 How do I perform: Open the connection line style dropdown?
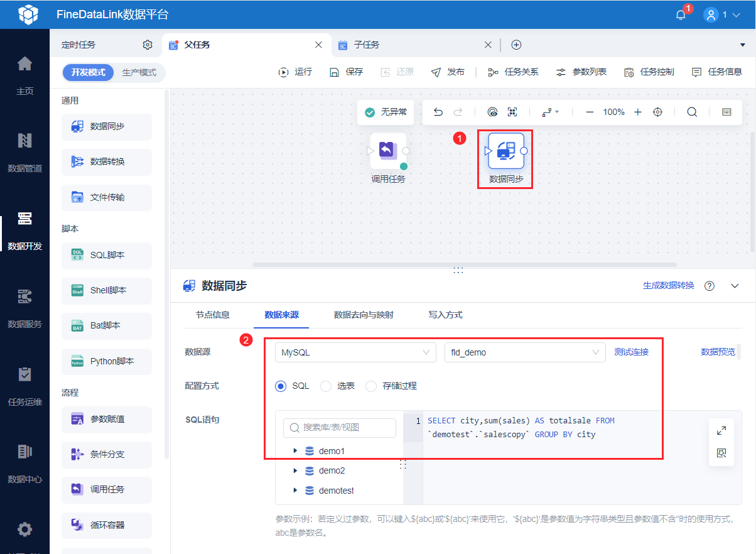pyautogui.click(x=551, y=112)
